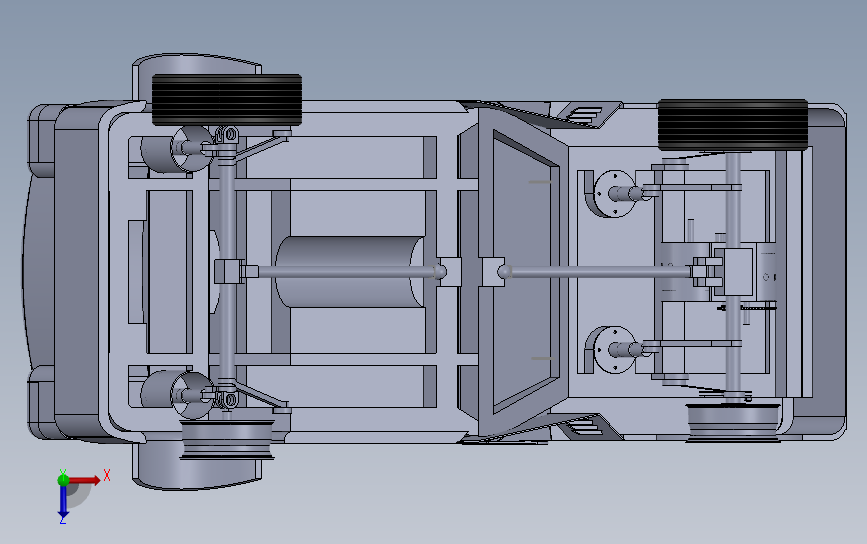
Task: Select the ball joint left of the center gap
Action: point(440,271)
